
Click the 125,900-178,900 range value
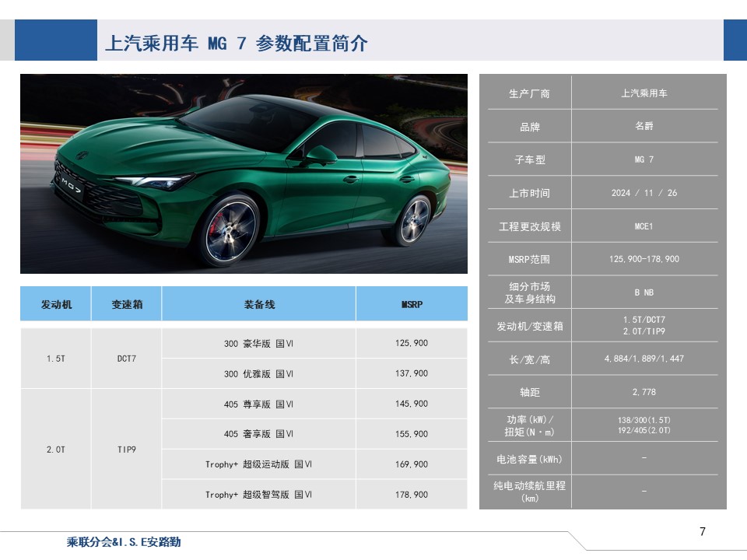[644, 259]
